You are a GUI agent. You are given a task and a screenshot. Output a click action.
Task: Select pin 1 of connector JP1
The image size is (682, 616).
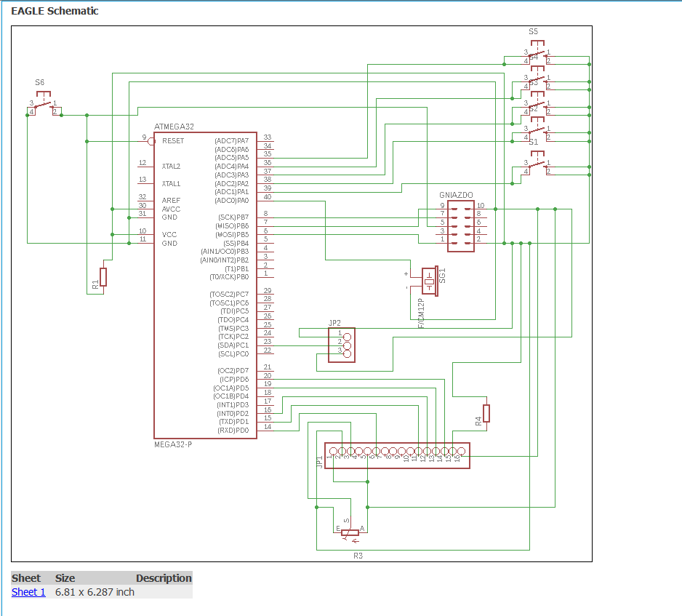pos(334,449)
